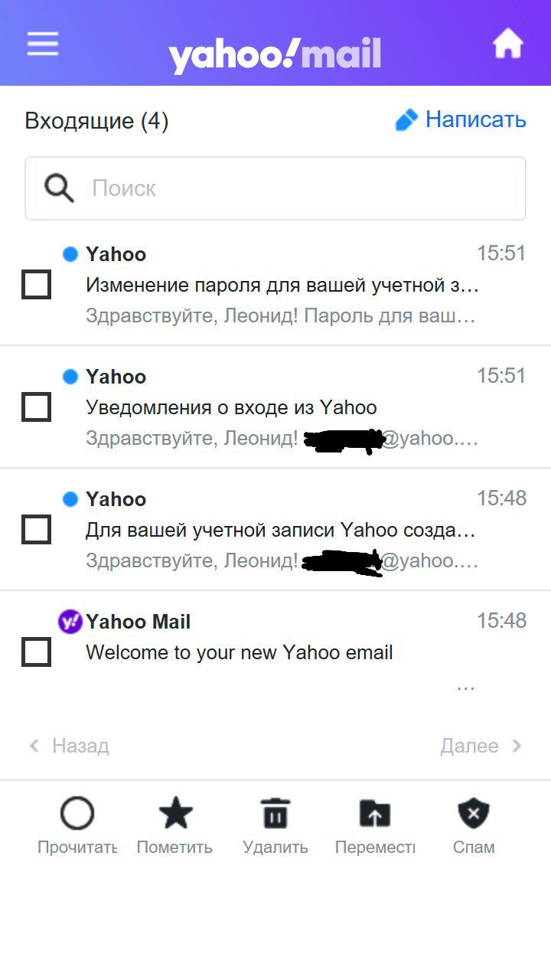
Task: Go to previous page with Назад
Action: [x=69, y=746]
